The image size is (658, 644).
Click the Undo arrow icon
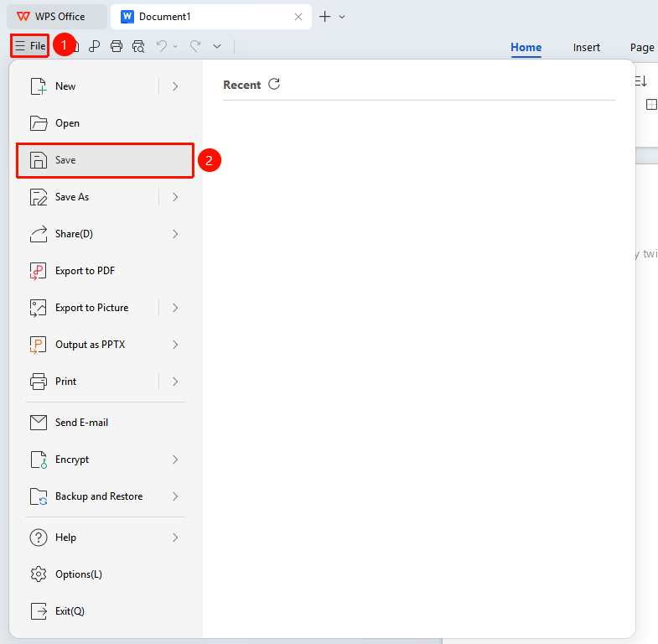pos(162,45)
